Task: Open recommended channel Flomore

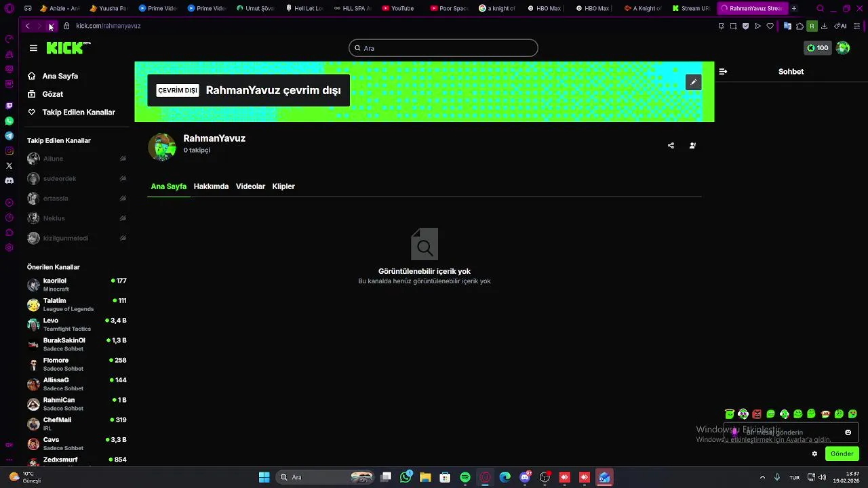Action: click(x=77, y=364)
